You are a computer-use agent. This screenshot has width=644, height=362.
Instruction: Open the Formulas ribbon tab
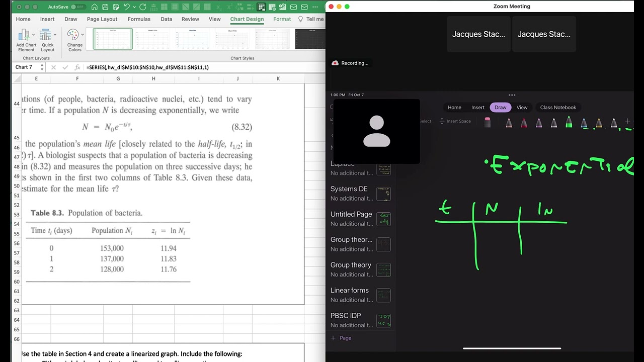coord(139,19)
